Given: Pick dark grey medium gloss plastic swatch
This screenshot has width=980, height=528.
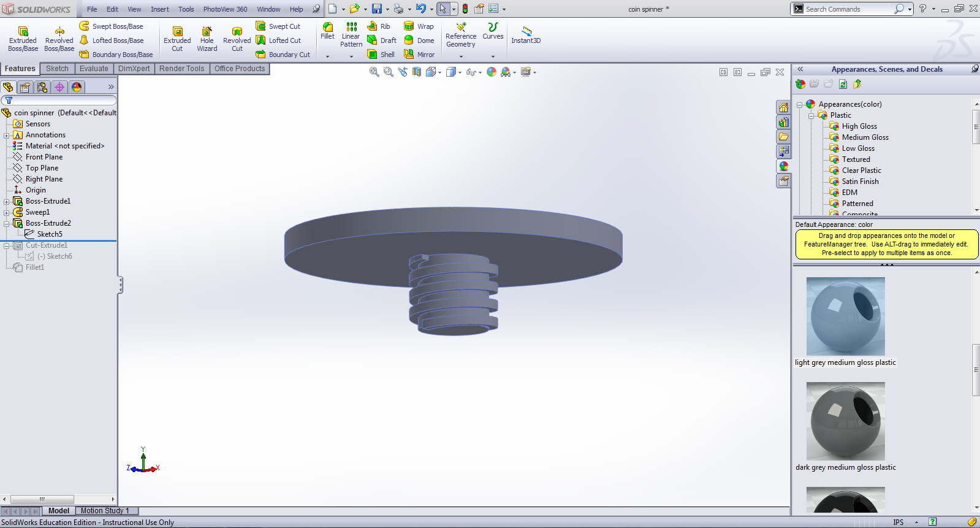Looking at the screenshot, I should click(845, 421).
